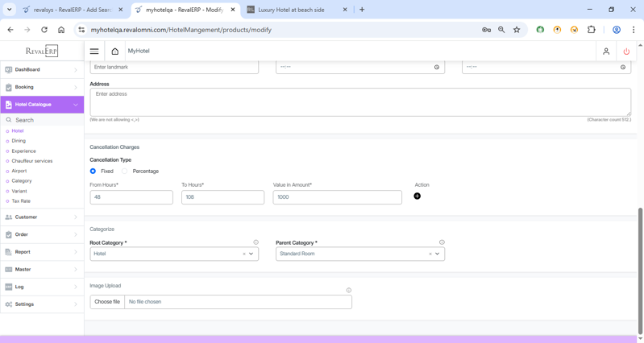Image resolution: width=644 pixels, height=343 pixels.
Task: Select the Fixed cancellation type
Action: (x=93, y=171)
